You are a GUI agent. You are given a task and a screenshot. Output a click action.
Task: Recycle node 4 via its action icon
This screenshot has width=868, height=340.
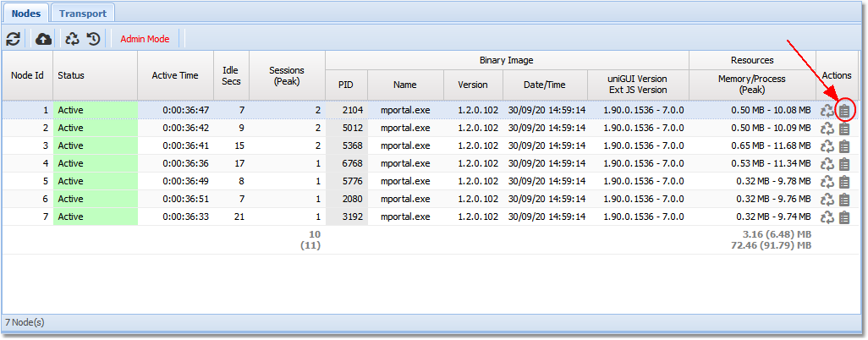pos(827,164)
